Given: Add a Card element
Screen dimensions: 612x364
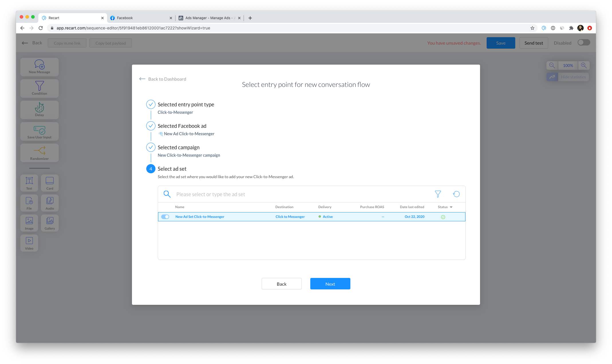Looking at the screenshot, I should coord(50,183).
